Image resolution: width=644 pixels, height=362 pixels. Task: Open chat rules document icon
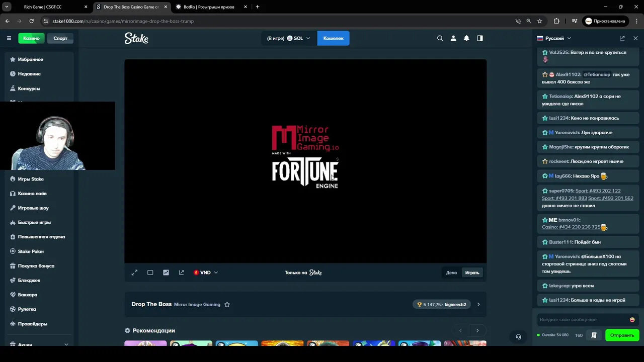click(x=594, y=335)
